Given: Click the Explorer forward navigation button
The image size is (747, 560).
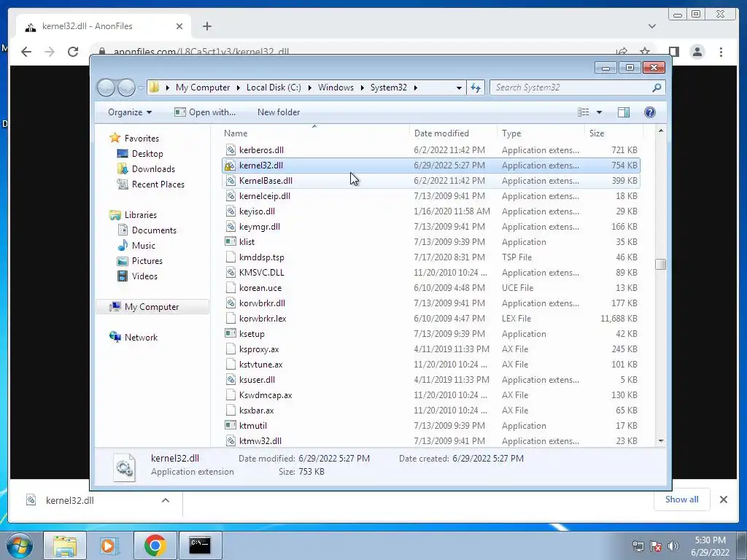Looking at the screenshot, I should click(x=127, y=87).
